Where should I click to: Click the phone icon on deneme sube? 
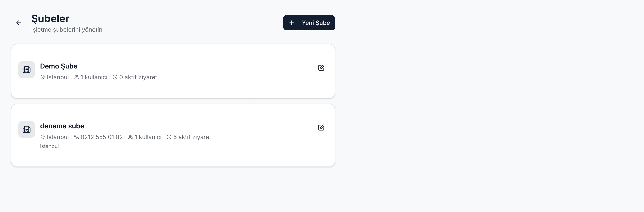click(x=76, y=137)
